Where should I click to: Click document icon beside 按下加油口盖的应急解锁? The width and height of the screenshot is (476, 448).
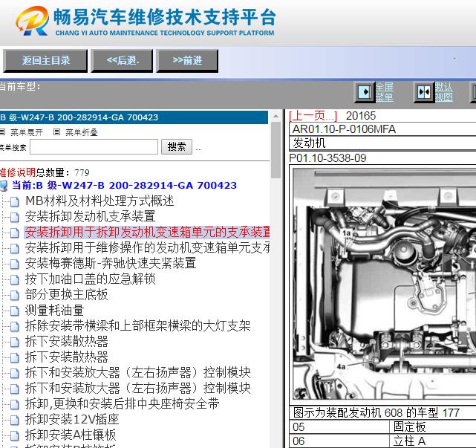14,279
